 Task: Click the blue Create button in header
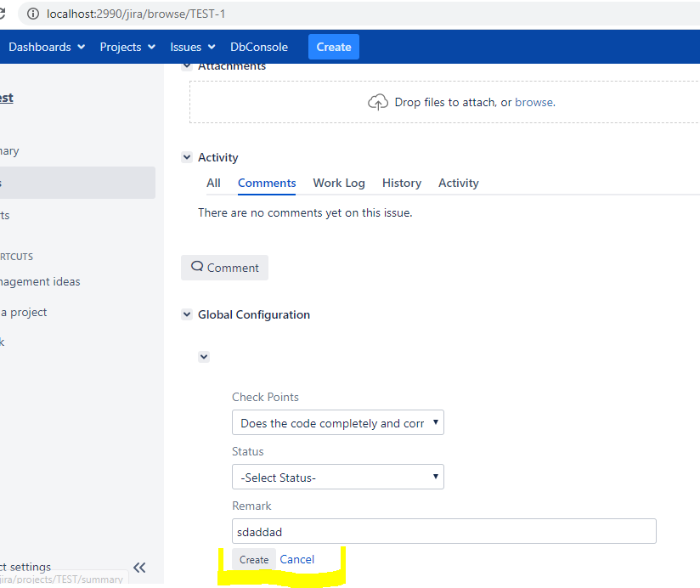pyautogui.click(x=334, y=47)
